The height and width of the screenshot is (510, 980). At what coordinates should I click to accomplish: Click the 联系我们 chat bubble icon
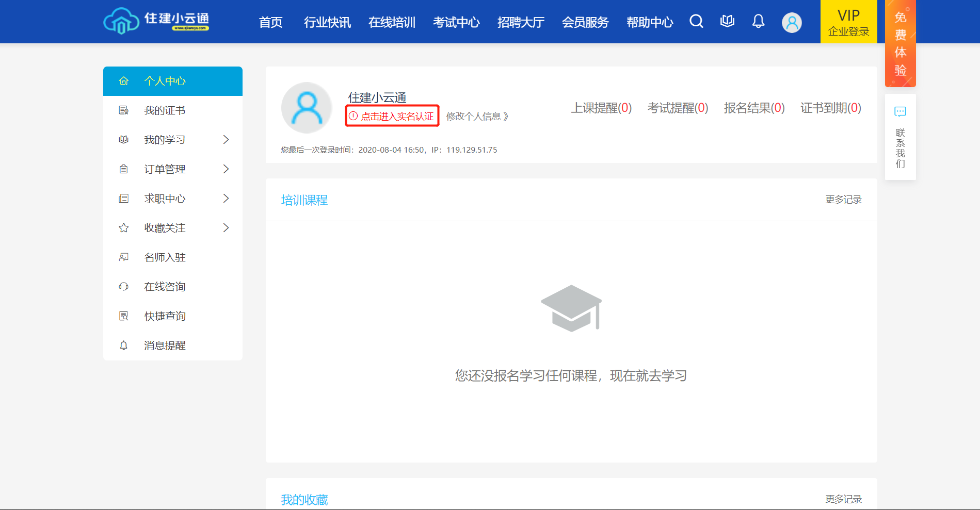coord(900,112)
